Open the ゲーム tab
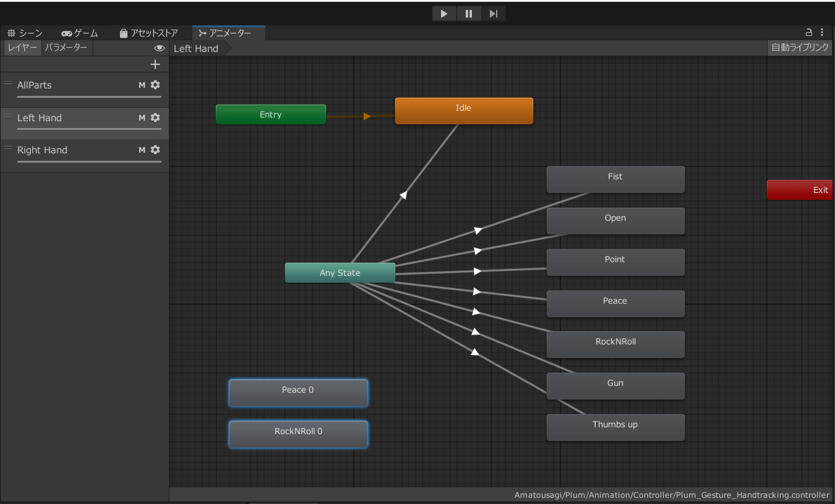This screenshot has width=835, height=504. (80, 33)
